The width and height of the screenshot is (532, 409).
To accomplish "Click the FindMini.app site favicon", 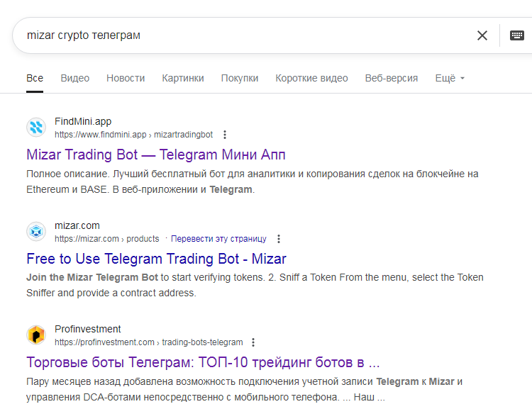I will pos(36,128).
